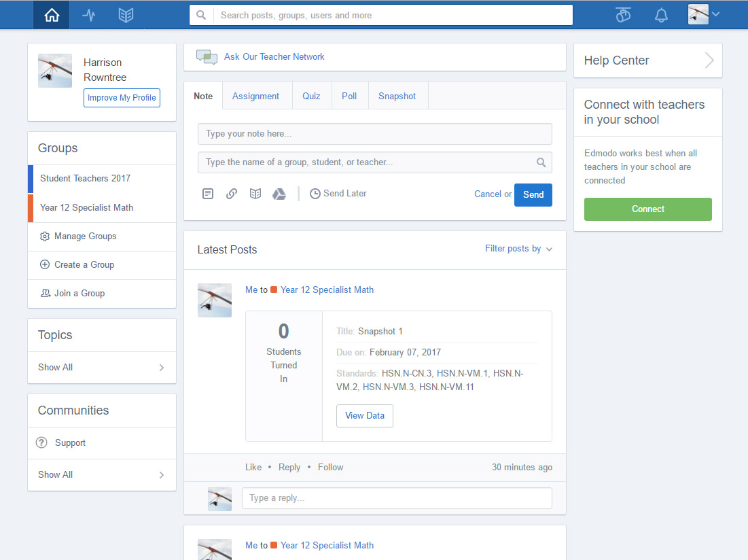Click the Me link on first post

[x=251, y=290]
